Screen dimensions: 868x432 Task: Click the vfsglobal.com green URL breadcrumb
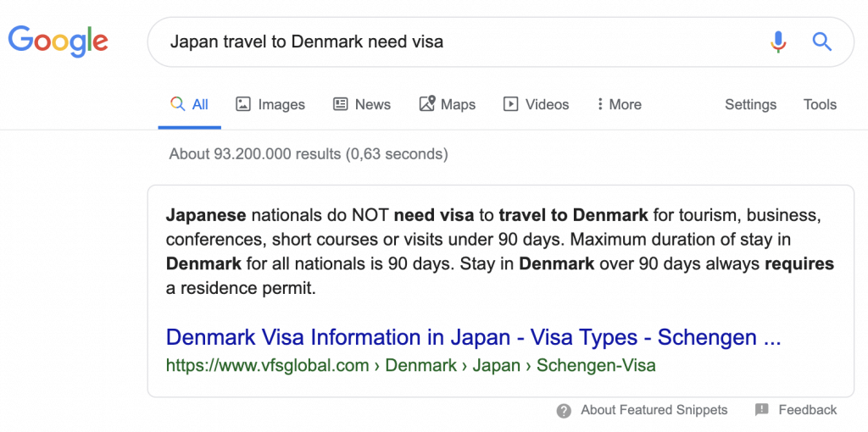[x=411, y=366]
